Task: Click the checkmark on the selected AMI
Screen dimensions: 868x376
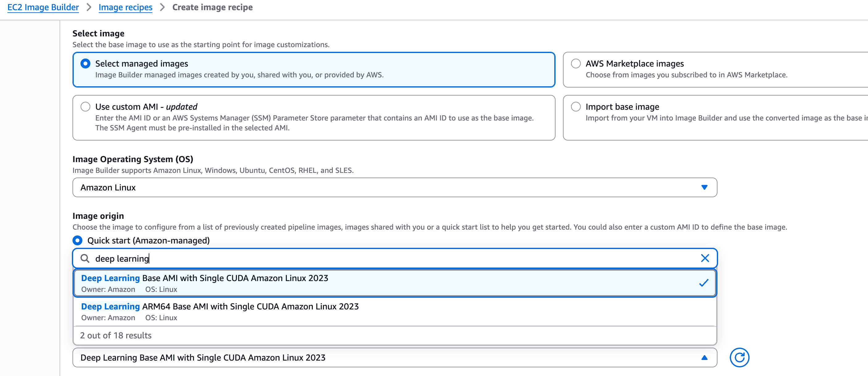Action: coord(704,283)
